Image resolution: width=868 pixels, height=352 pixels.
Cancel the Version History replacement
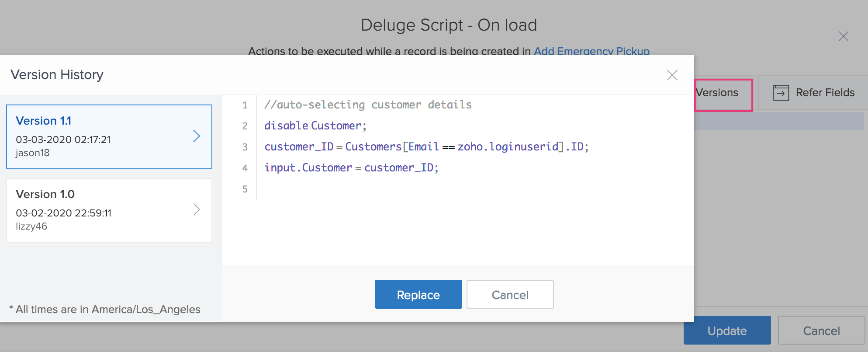click(x=510, y=295)
